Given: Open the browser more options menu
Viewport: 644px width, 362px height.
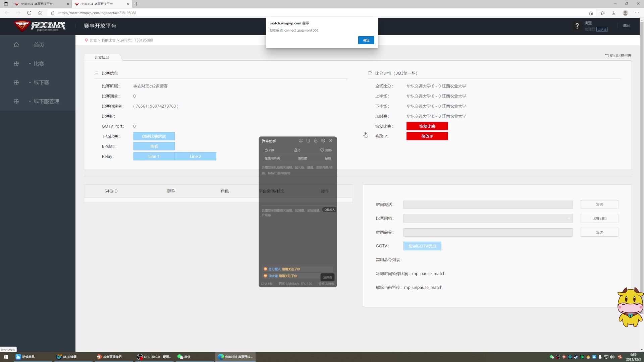Looking at the screenshot, I should pos(637,13).
